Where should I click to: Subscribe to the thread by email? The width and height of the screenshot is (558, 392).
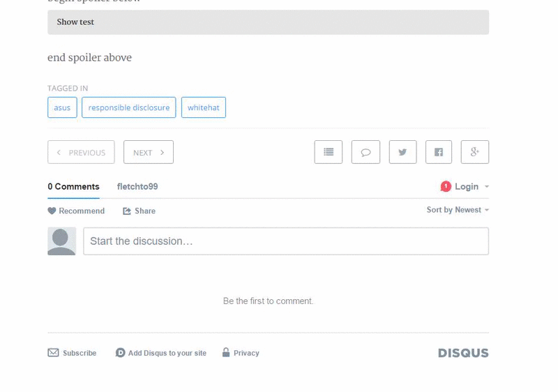coord(73,353)
